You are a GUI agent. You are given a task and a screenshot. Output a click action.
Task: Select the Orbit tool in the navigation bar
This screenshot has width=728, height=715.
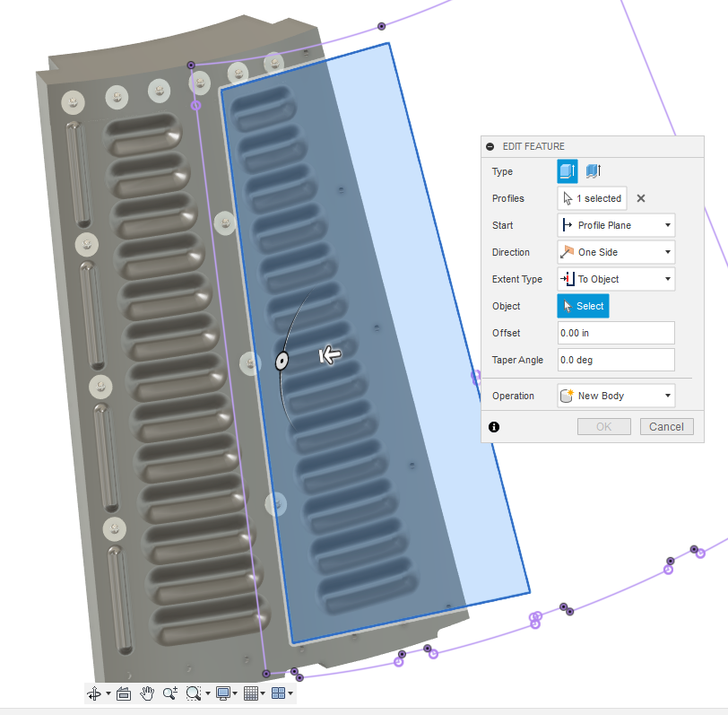(x=93, y=693)
